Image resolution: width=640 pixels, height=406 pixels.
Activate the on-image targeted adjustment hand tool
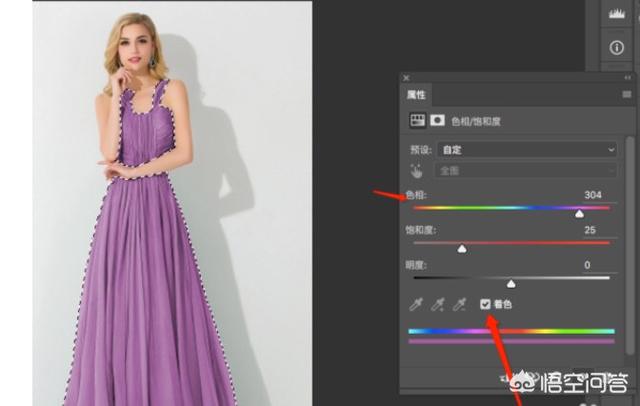(x=417, y=171)
